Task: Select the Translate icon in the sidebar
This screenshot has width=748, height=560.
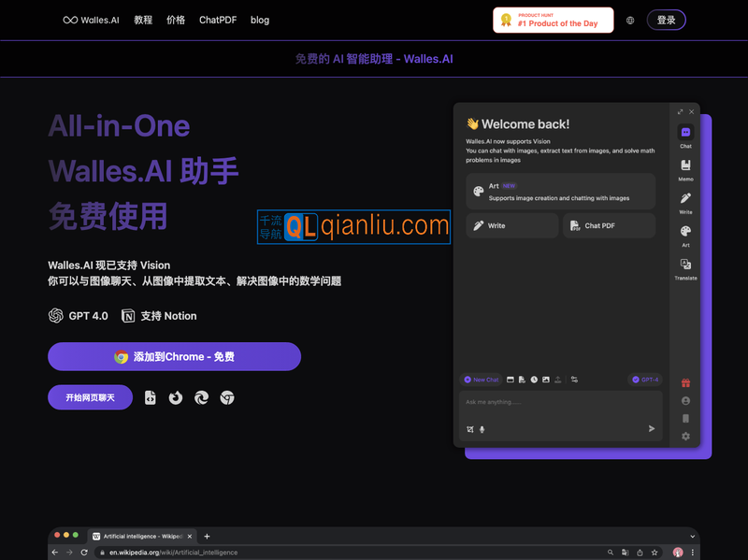Action: pyautogui.click(x=685, y=266)
